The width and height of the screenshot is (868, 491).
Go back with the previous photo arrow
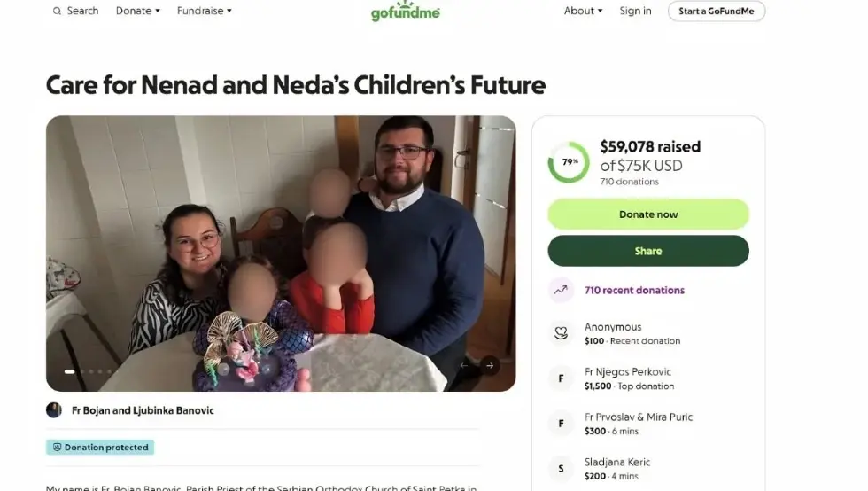pos(463,364)
